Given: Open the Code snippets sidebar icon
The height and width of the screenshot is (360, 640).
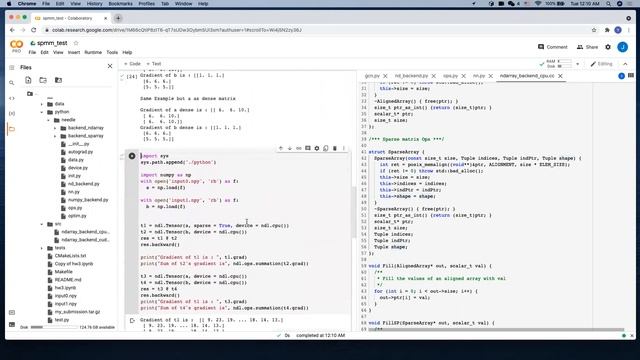Looking at the screenshot, I should pyautogui.click(x=11, y=98).
